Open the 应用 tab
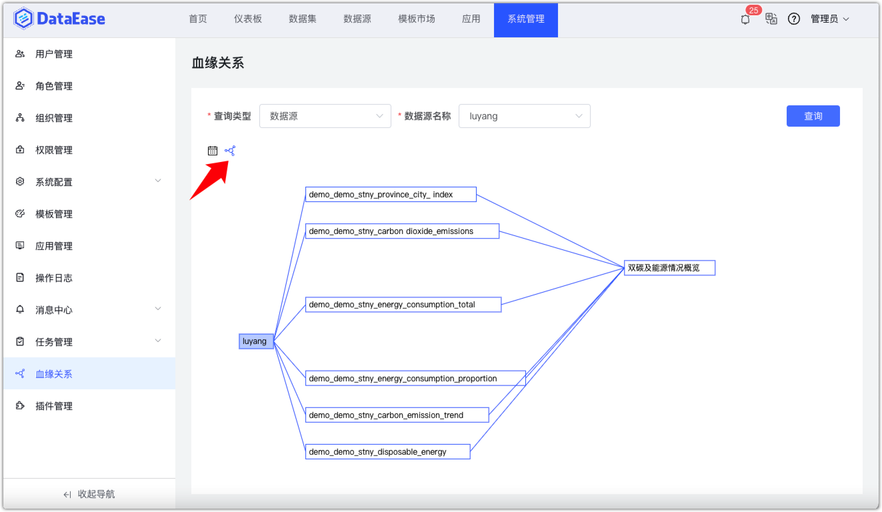The height and width of the screenshot is (512, 882). click(x=471, y=19)
